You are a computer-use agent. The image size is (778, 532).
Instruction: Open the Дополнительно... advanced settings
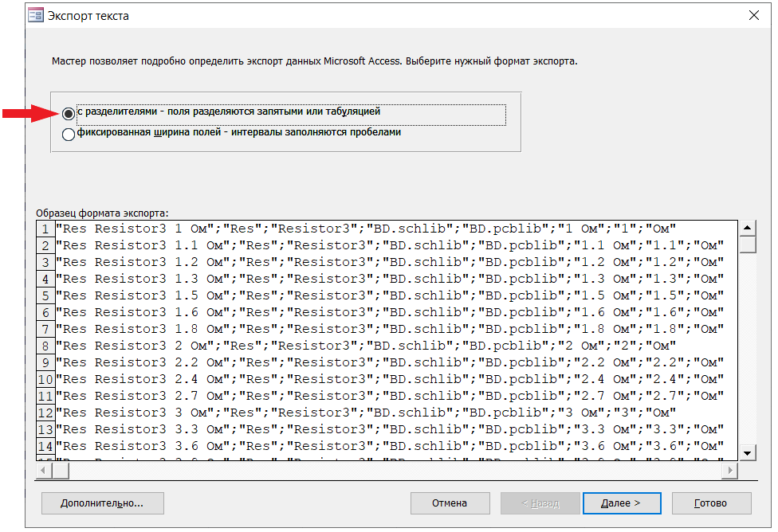tap(102, 503)
